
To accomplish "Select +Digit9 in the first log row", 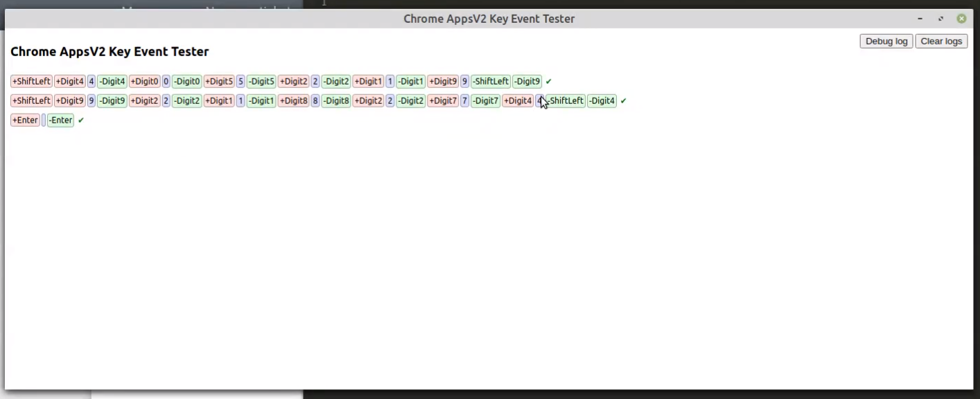I will click(443, 81).
